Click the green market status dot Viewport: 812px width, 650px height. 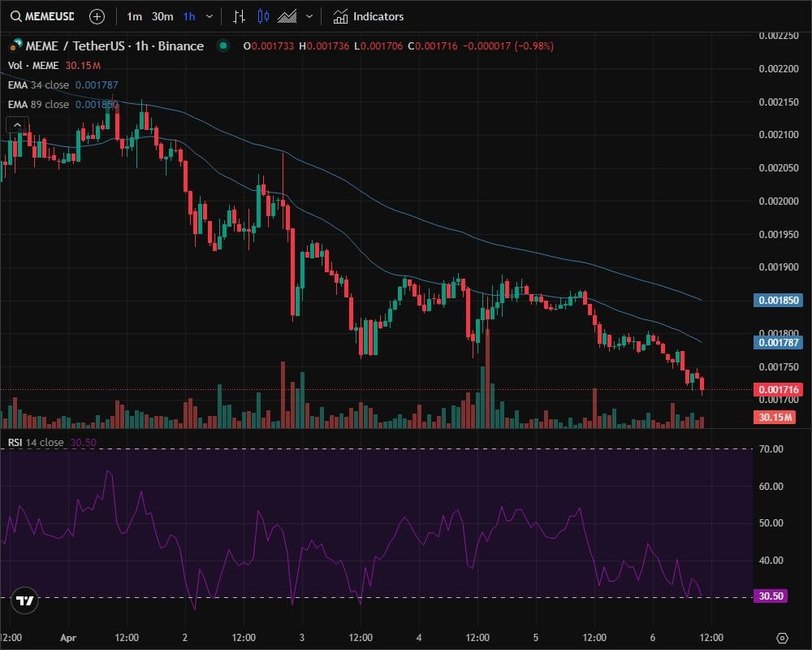(x=223, y=45)
